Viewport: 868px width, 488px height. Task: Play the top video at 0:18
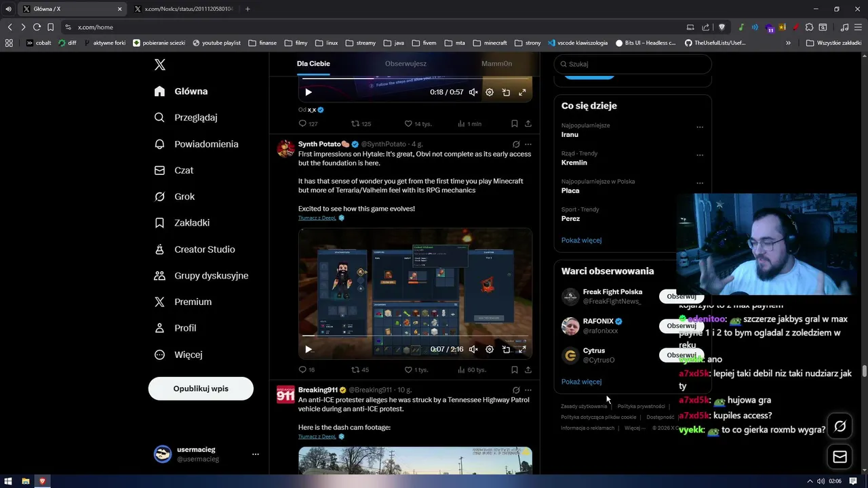point(309,92)
